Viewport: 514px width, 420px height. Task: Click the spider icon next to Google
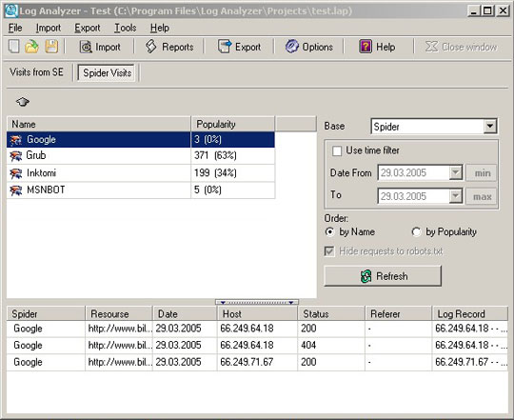[16, 140]
